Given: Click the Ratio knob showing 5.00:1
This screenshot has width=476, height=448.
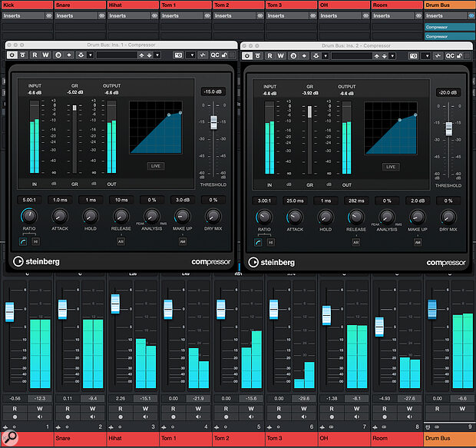Looking at the screenshot, I should (x=29, y=216).
